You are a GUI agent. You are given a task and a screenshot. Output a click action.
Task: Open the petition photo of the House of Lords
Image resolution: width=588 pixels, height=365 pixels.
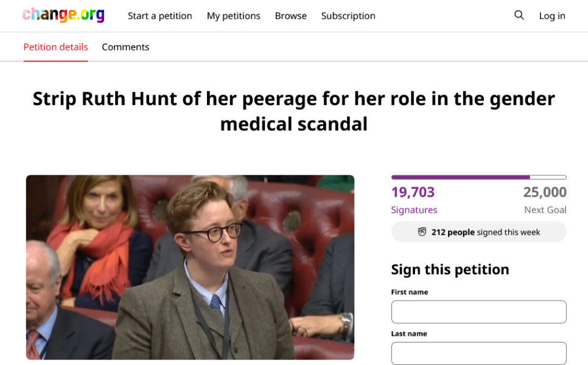190,267
